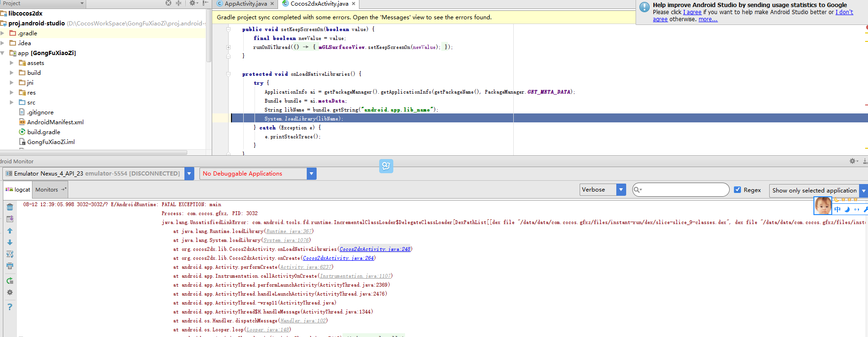Open logcat header settings gear
The height and width of the screenshot is (337, 868).
pyautogui.click(x=10, y=292)
